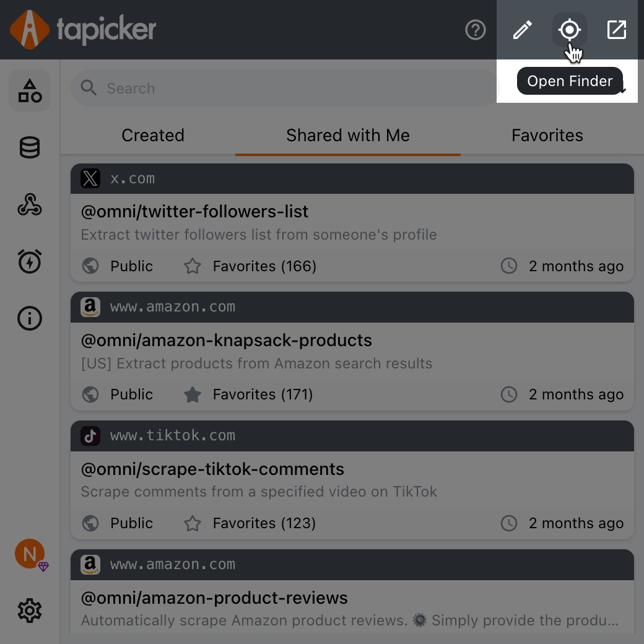
Task: Open the settings gear icon
Action: [30, 611]
